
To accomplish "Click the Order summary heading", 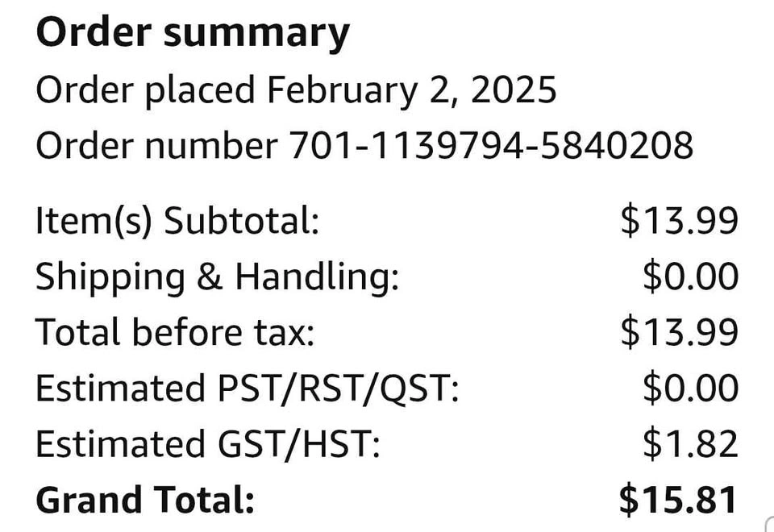I will (193, 34).
